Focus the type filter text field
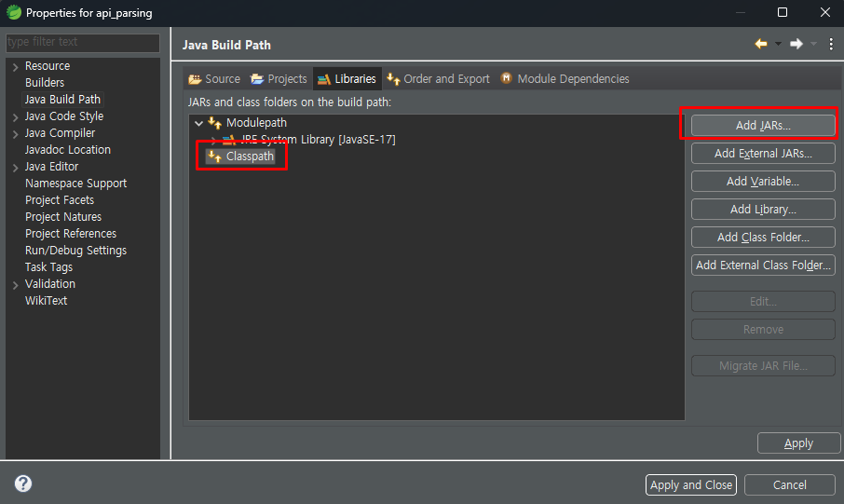 pyautogui.click(x=82, y=42)
